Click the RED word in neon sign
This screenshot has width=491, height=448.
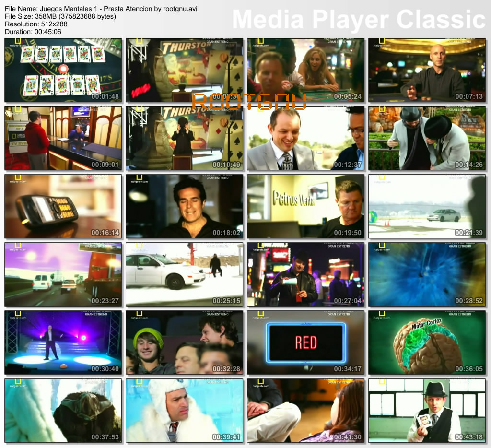(306, 342)
